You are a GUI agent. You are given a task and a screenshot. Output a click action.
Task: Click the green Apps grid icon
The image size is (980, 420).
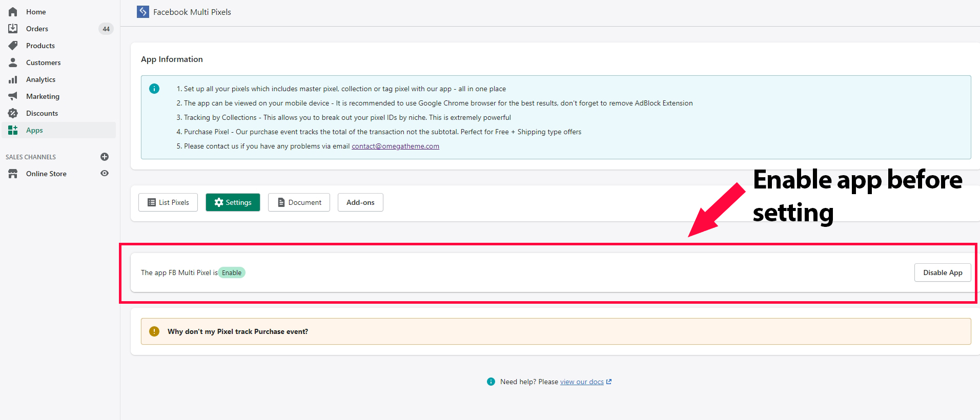[13, 130]
